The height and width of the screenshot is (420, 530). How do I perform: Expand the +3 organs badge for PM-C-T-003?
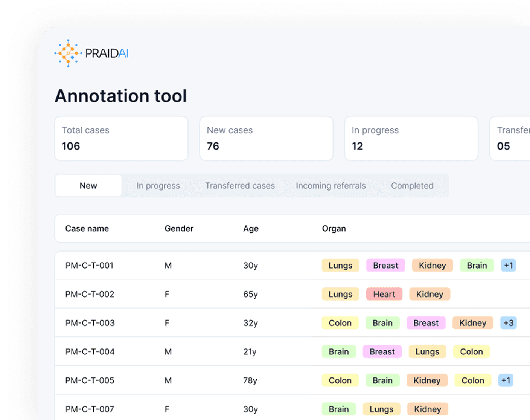508,323
